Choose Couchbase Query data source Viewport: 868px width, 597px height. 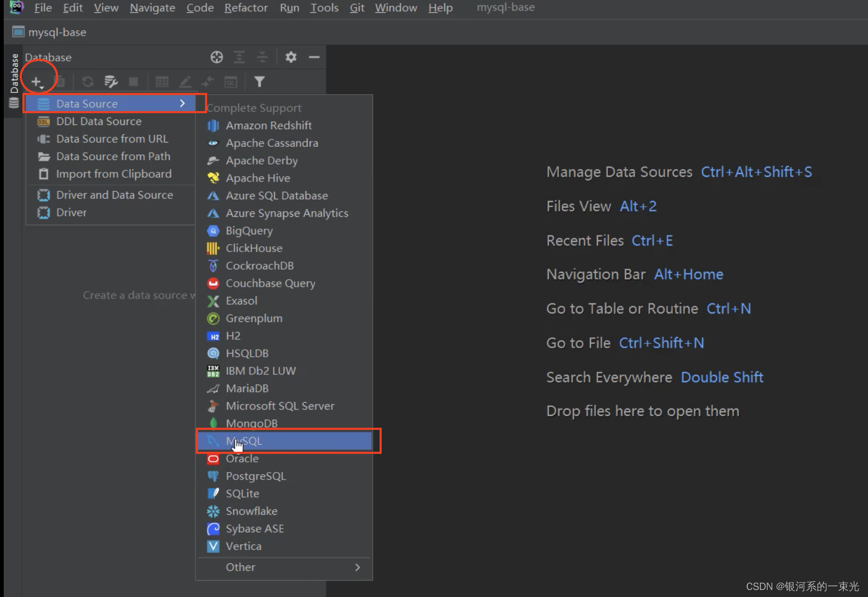(285, 284)
